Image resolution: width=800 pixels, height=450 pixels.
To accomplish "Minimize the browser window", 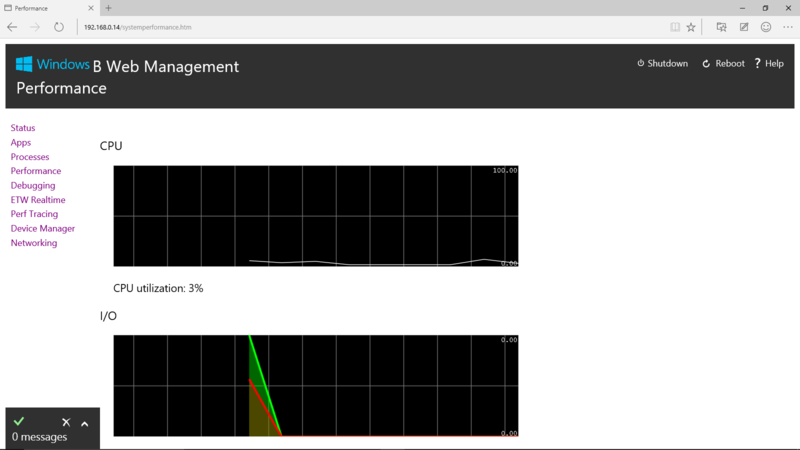I will tap(742, 8).
